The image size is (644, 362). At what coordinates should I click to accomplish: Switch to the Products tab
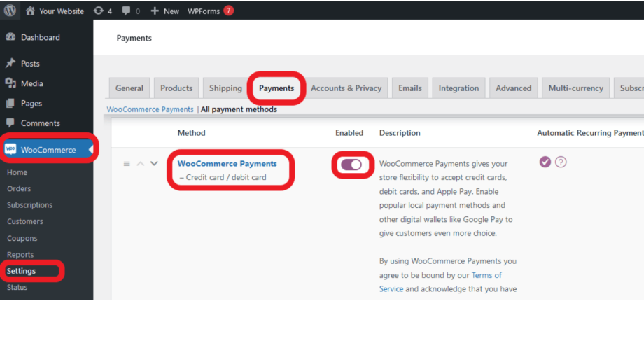176,88
